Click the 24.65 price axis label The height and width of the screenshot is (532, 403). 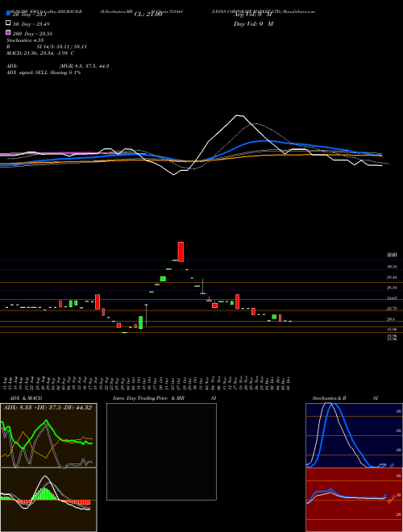point(392,298)
